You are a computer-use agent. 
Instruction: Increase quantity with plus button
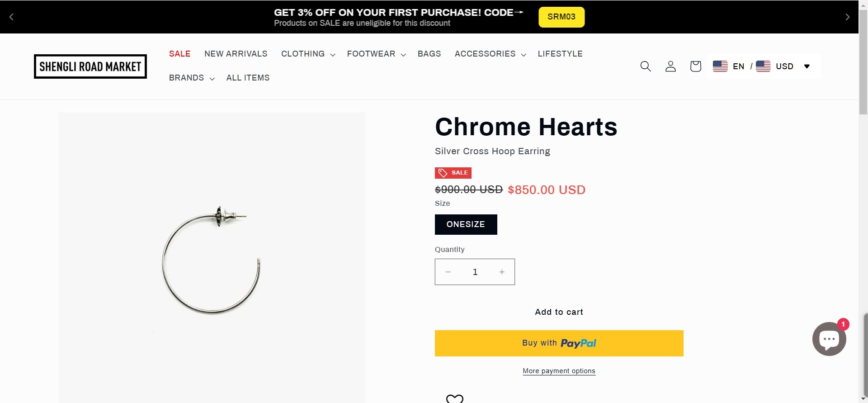(x=502, y=272)
